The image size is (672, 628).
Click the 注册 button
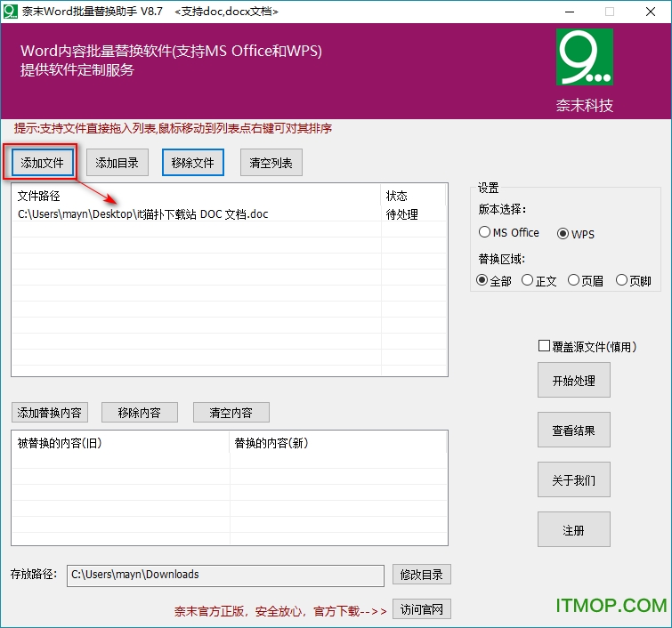pos(574,529)
